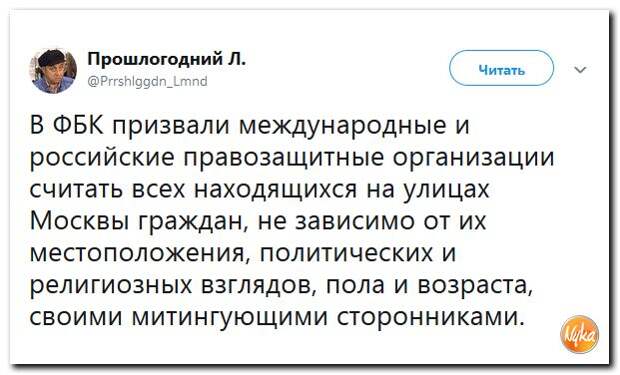Open the profile avatar of Прошлогодний Л.
The height and width of the screenshot is (375, 620).
53,70
